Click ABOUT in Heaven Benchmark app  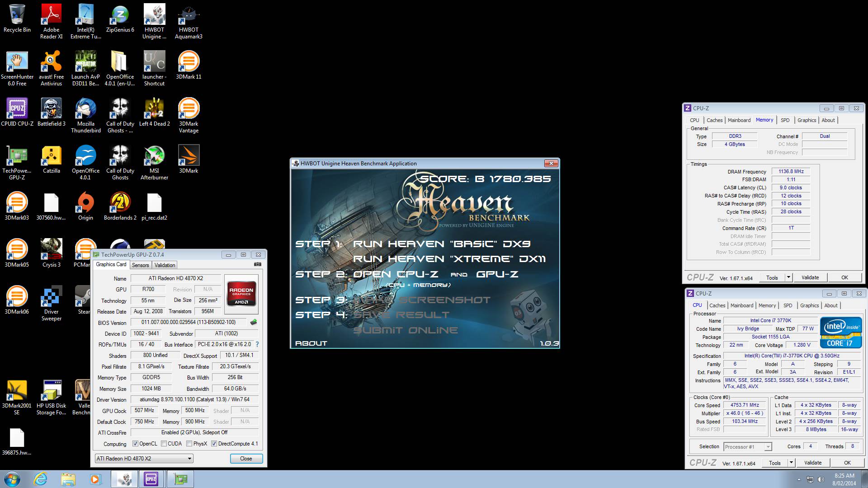311,343
